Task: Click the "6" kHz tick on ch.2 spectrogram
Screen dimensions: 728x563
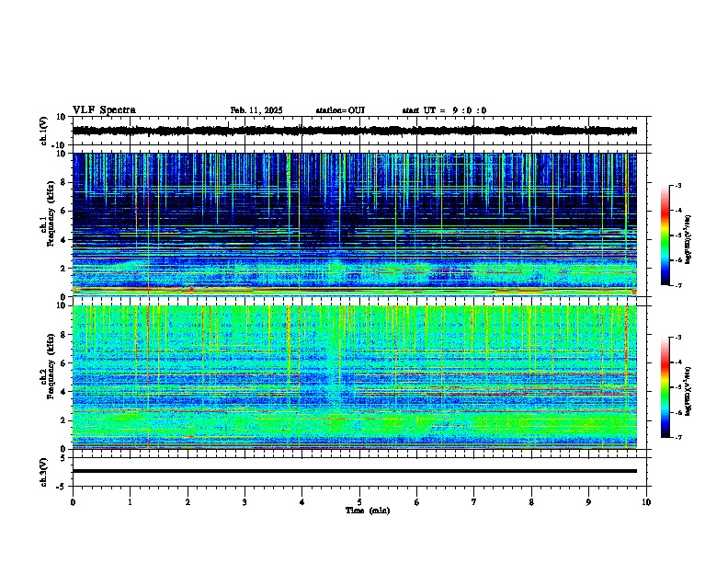Action: click(64, 363)
